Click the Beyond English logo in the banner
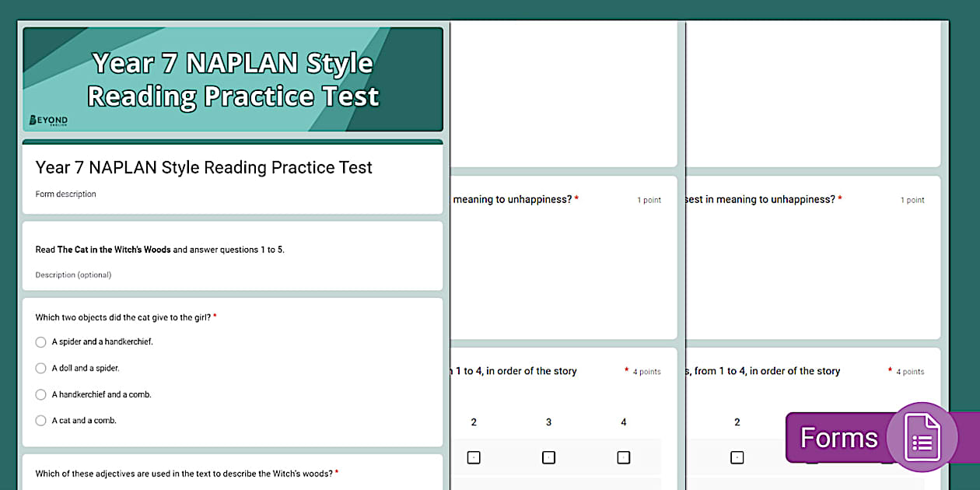The image size is (980, 490). (x=48, y=121)
